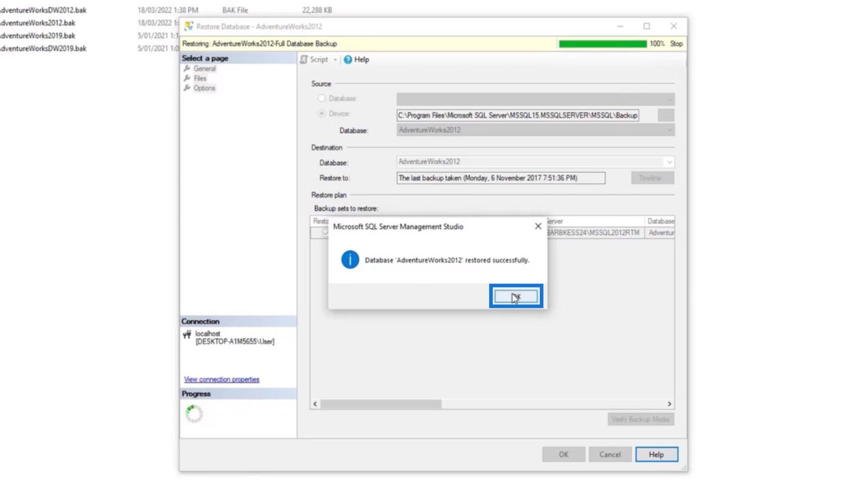This screenshot has width=868, height=487.
Task: Expand the Script dropdown arrow
Action: click(x=335, y=60)
